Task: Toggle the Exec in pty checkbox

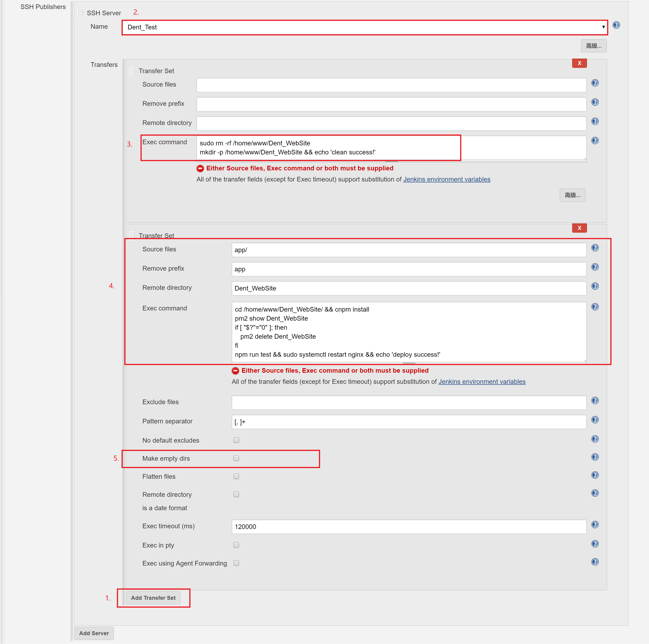Action: coord(236,545)
